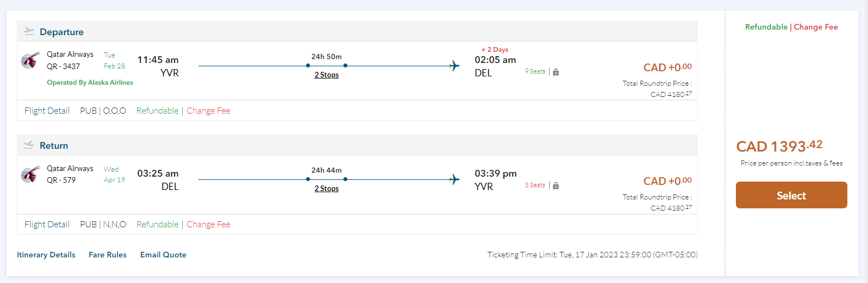Click Qatar Airways logo on return flight
Viewport: 868px width, 283px height.
tap(30, 174)
